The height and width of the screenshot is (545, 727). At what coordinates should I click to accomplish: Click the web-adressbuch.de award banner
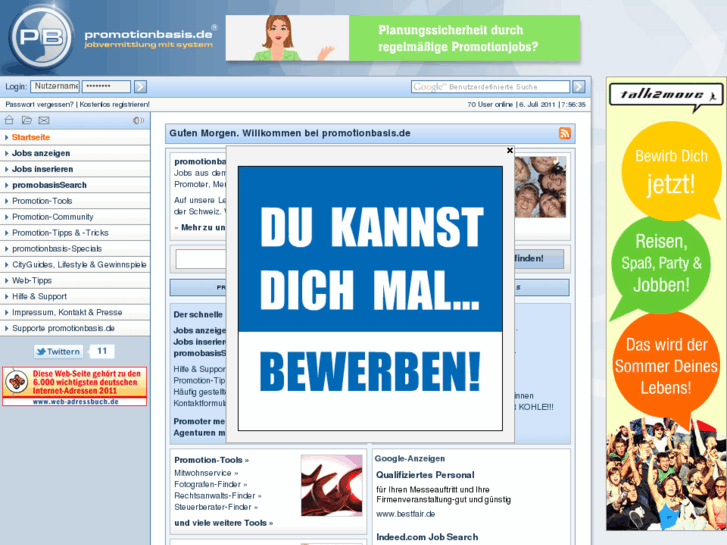pyautogui.click(x=75, y=386)
